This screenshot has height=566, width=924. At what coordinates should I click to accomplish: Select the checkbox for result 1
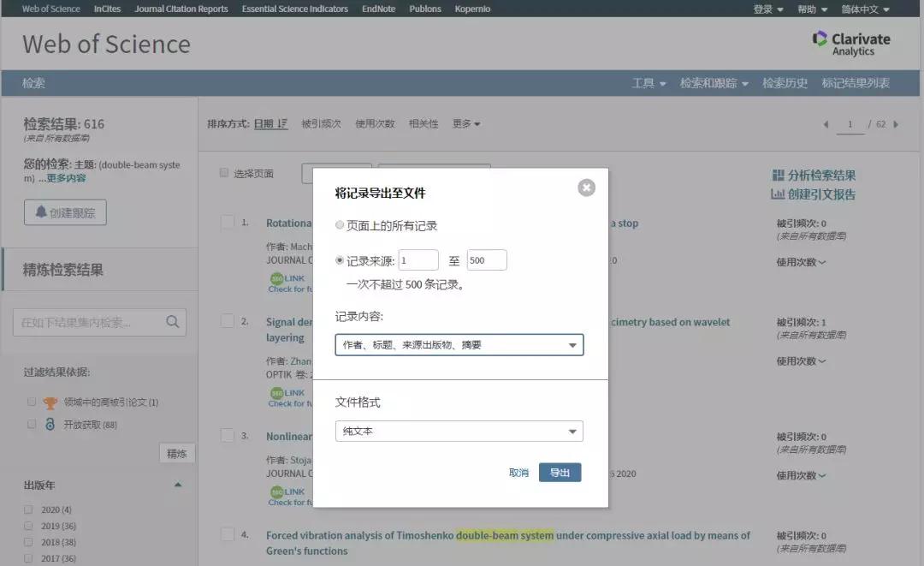coord(227,223)
